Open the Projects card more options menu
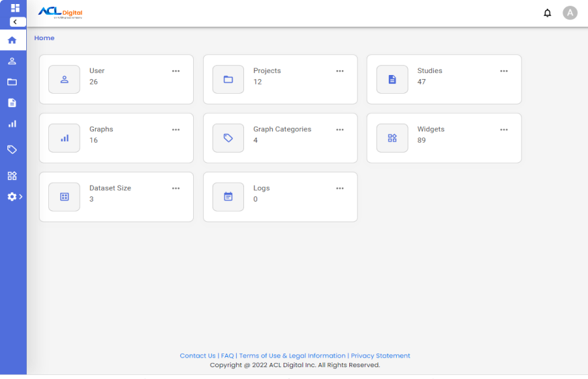Image resolution: width=588 pixels, height=379 pixels. pyautogui.click(x=340, y=71)
